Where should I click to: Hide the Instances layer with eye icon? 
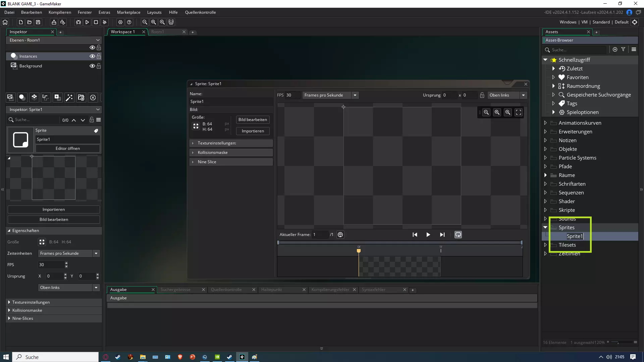[92, 56]
